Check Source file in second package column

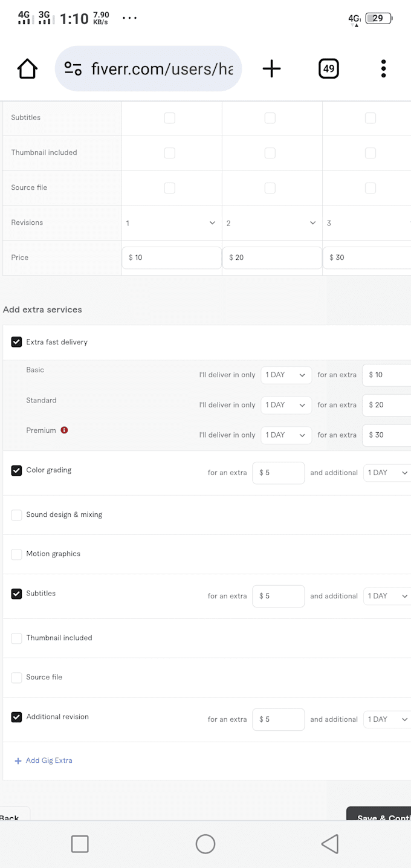point(270,188)
